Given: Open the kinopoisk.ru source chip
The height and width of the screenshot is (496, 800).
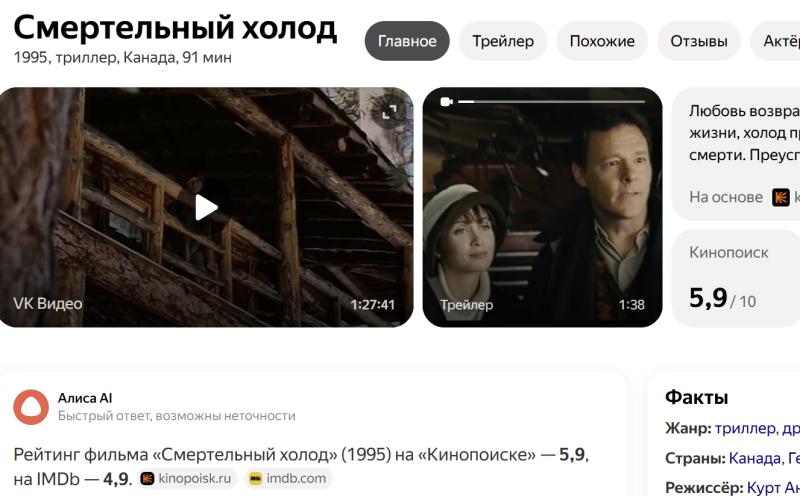Looking at the screenshot, I should 186,479.
